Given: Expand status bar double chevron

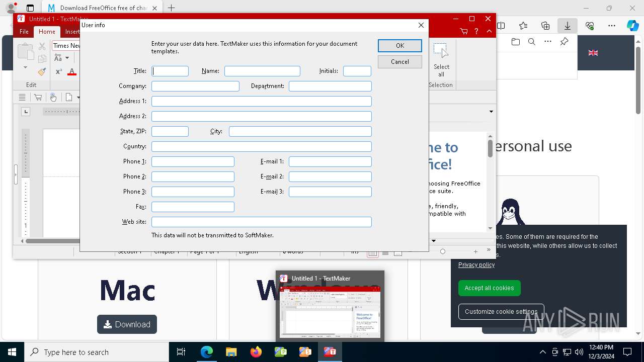Looking at the screenshot, I should pos(489,250).
